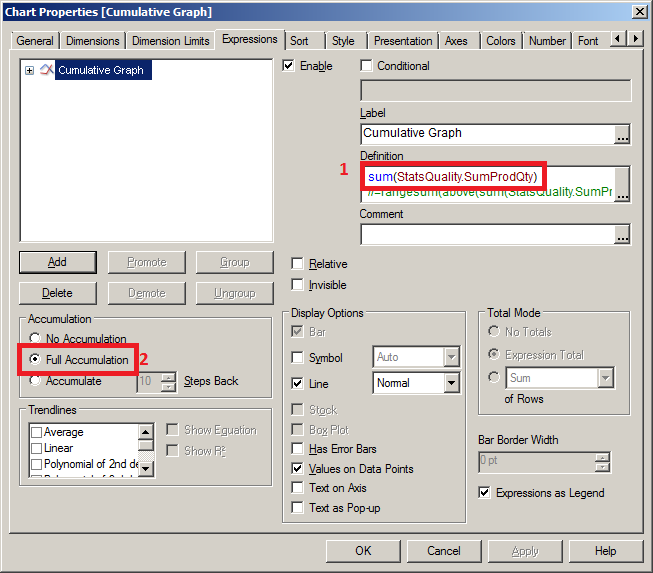Enable the Symbol display option
The width and height of the screenshot is (653, 573).
[x=297, y=358]
